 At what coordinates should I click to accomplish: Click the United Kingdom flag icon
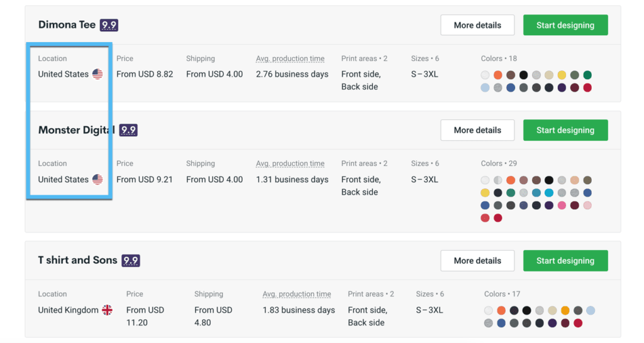click(107, 310)
